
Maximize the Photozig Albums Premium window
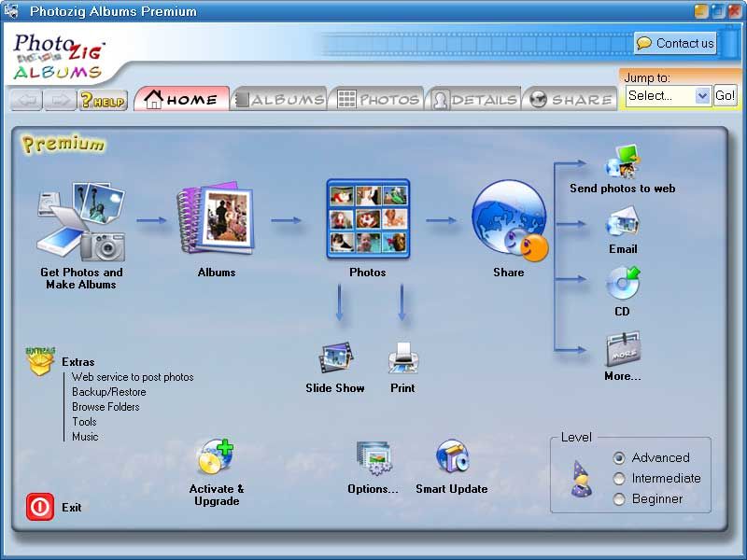click(717, 10)
